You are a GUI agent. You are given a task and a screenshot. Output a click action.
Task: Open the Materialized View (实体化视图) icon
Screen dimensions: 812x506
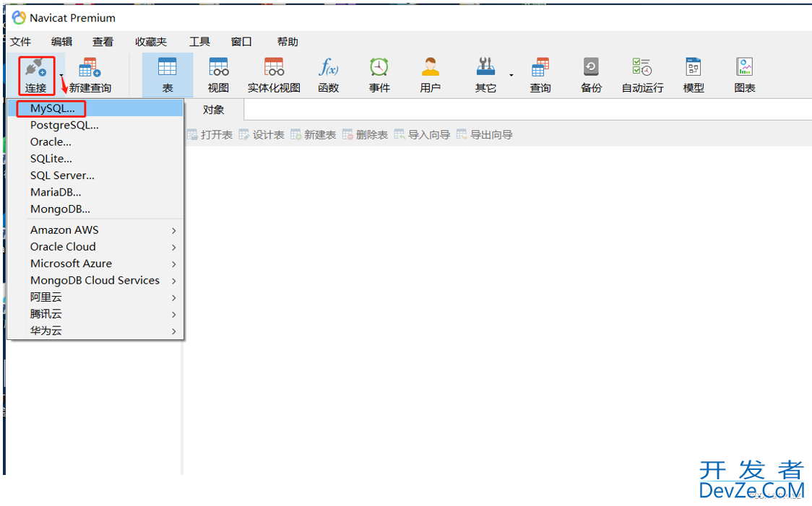[x=274, y=67]
